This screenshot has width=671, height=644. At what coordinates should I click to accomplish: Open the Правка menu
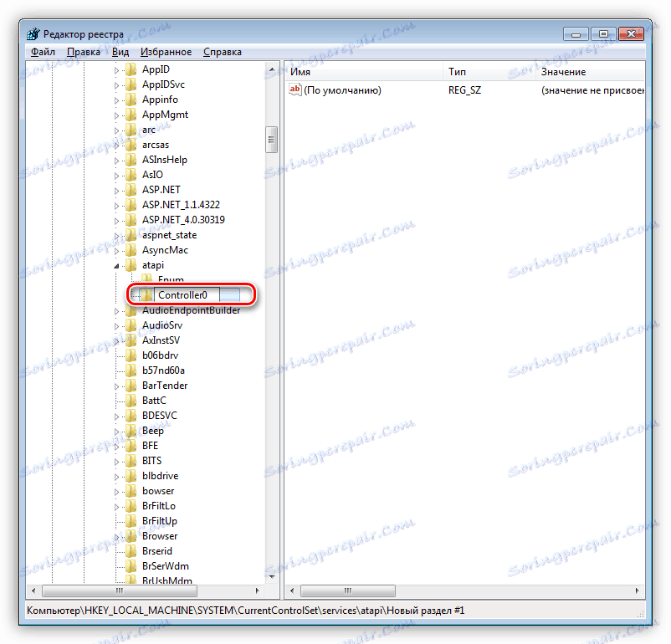[x=83, y=51]
